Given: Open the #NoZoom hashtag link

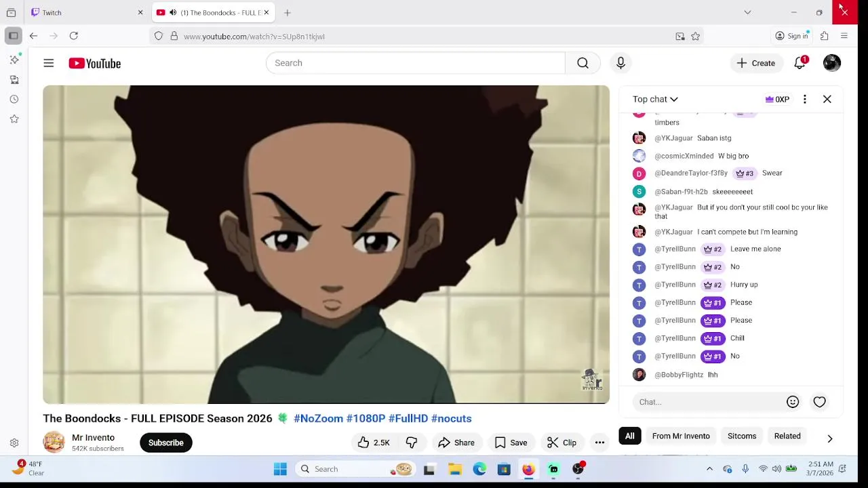Looking at the screenshot, I should tap(318, 418).
